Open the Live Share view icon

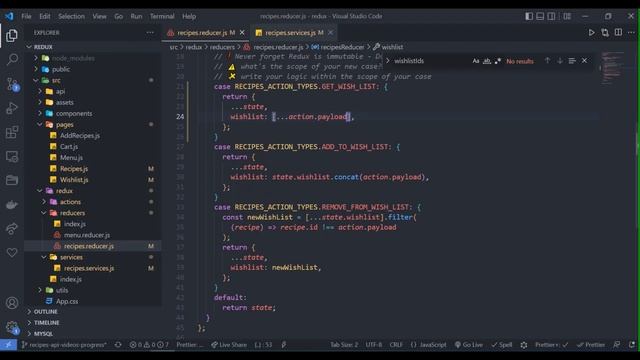coord(12,229)
